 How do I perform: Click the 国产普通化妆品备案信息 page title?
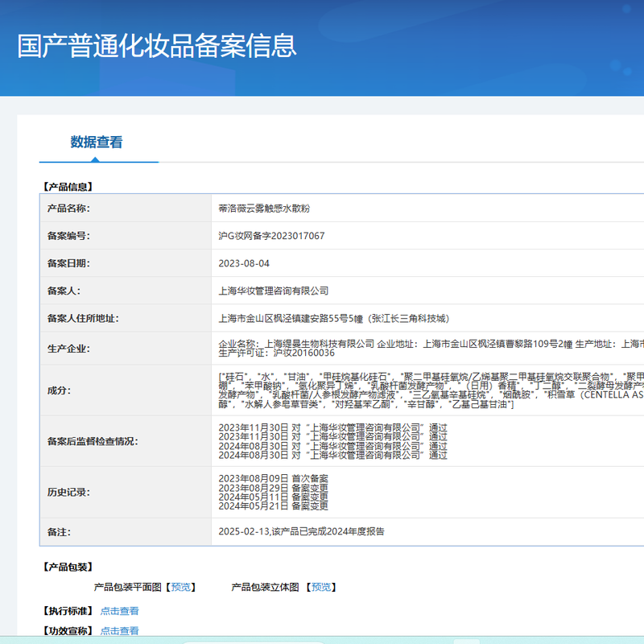[157, 45]
